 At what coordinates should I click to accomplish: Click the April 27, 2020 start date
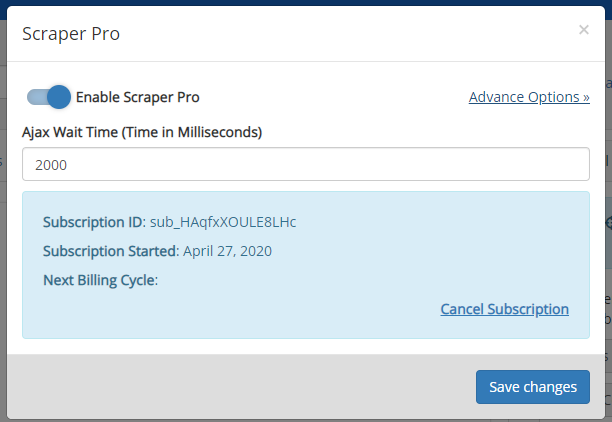228,251
